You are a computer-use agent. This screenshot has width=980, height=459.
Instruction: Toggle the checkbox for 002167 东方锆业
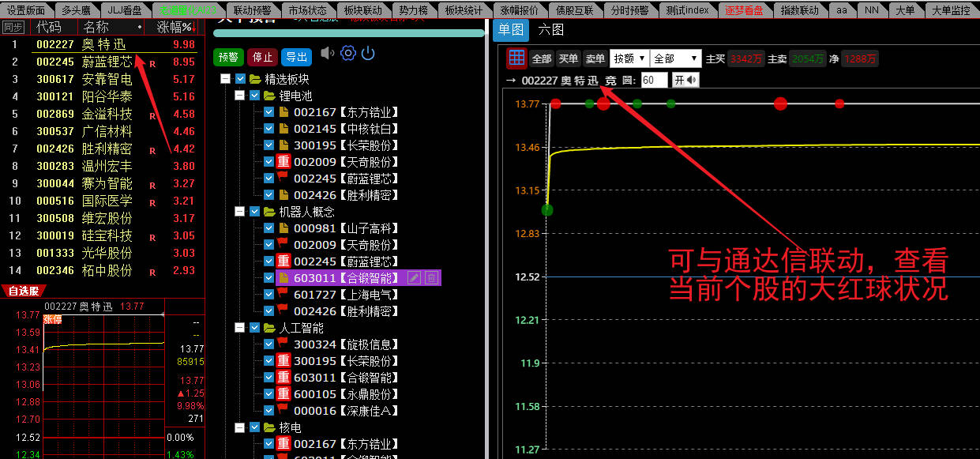click(x=269, y=112)
